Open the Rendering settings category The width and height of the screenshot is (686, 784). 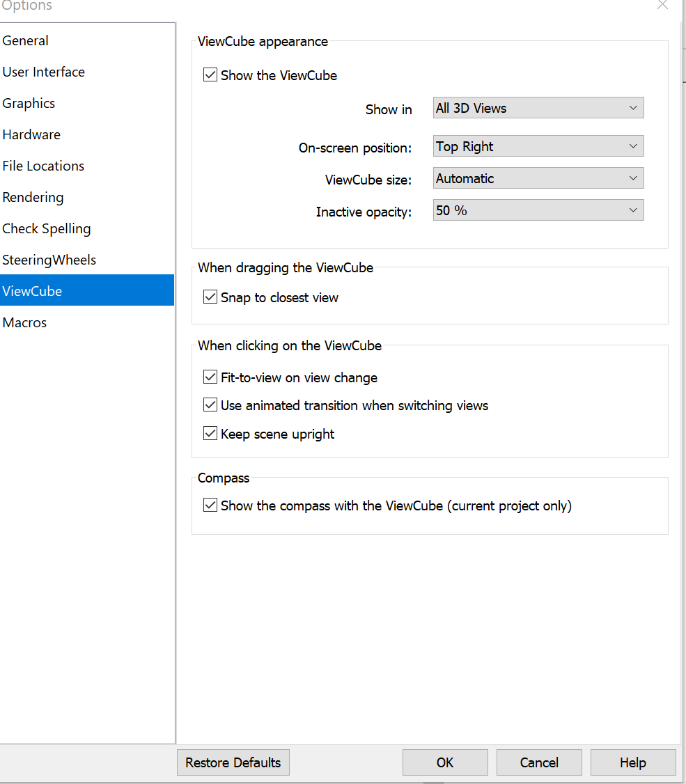(33, 197)
